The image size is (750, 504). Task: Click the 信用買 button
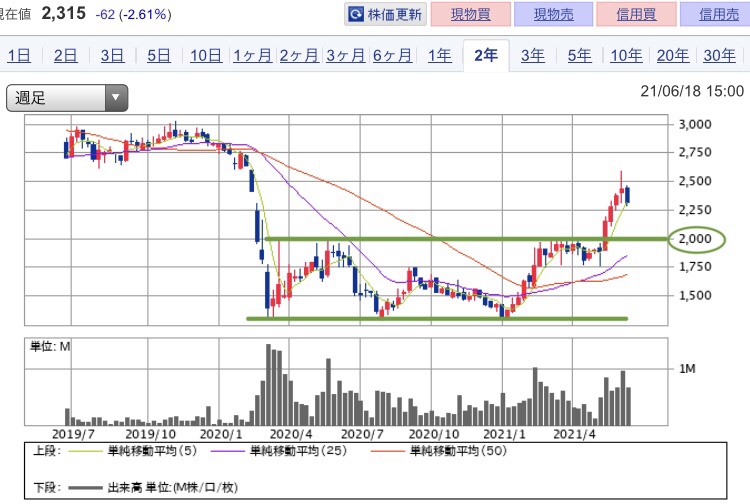(x=636, y=14)
